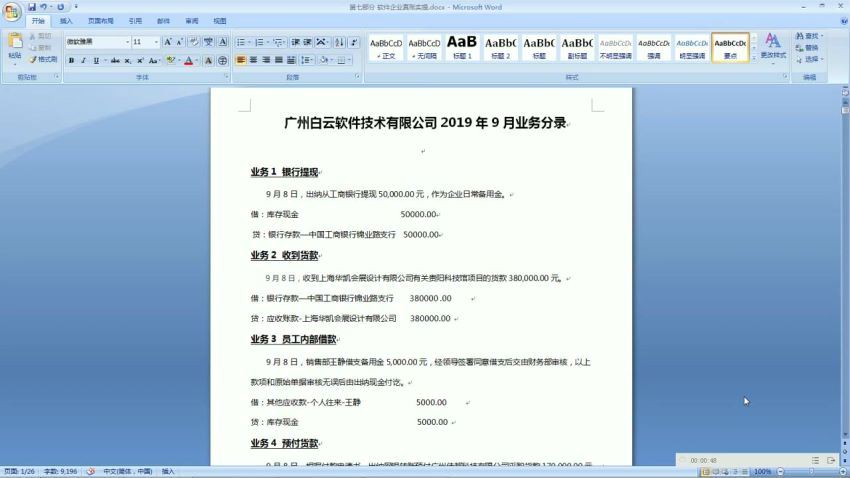Screen dimensions: 850x478
Task: Open the 插入 ribbon tab
Action: point(66,21)
